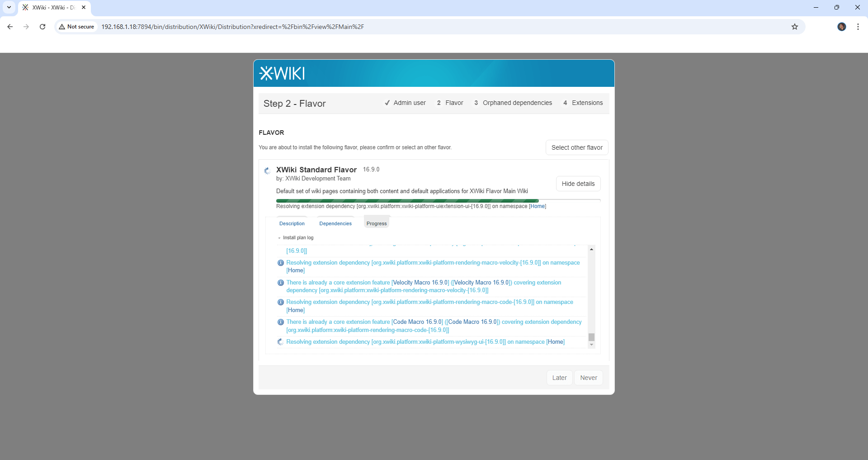
Task: Click the XWiki favicon on the tab
Action: (x=25, y=7)
